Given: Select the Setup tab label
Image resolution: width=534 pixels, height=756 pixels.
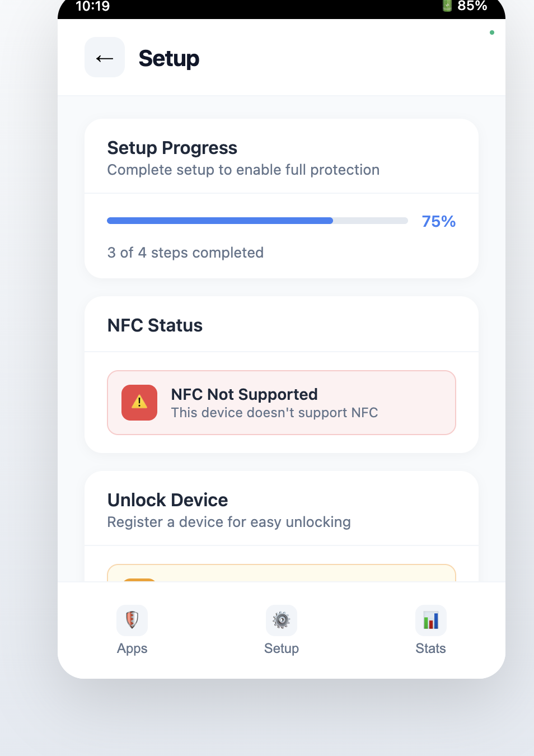Looking at the screenshot, I should (x=282, y=648).
